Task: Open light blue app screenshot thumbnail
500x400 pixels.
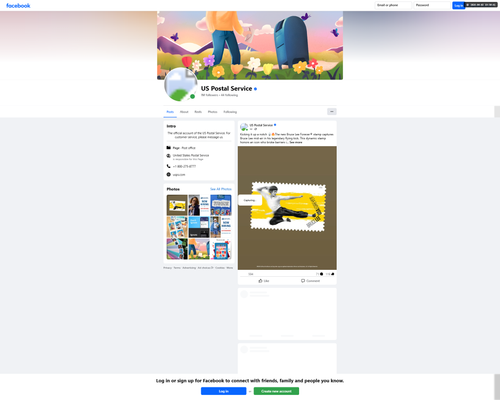Action: [x=199, y=227]
